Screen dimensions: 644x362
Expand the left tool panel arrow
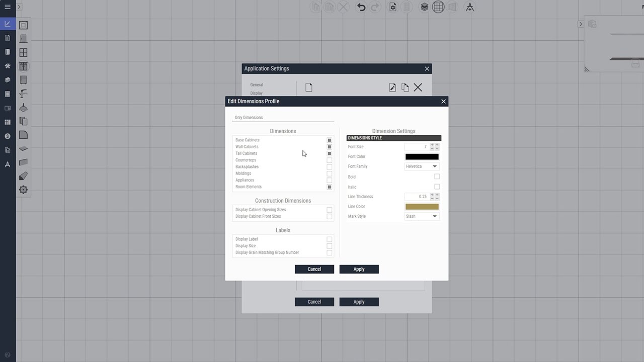(19, 7)
